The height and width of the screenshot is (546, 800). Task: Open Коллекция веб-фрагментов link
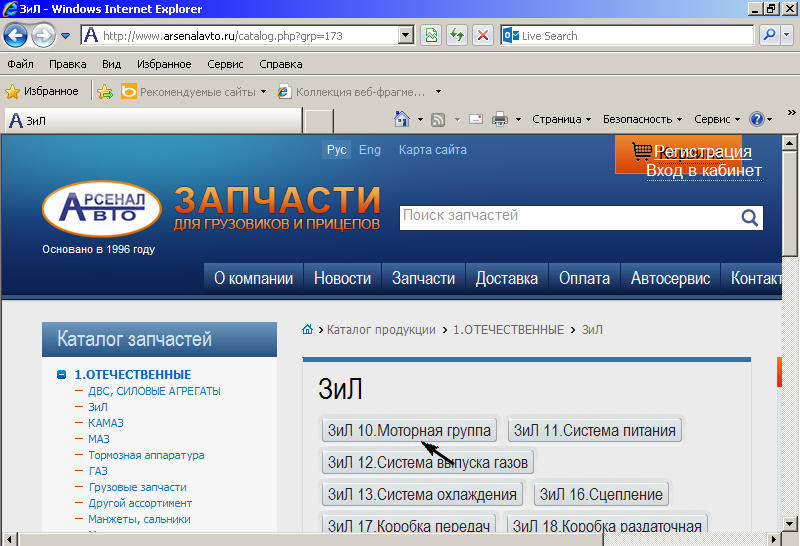352,92
